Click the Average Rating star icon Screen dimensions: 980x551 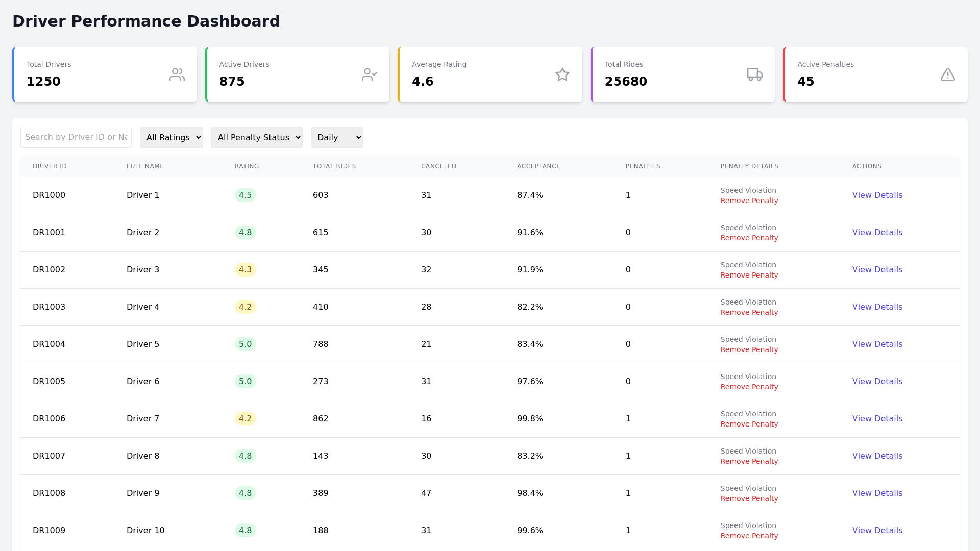(x=562, y=74)
